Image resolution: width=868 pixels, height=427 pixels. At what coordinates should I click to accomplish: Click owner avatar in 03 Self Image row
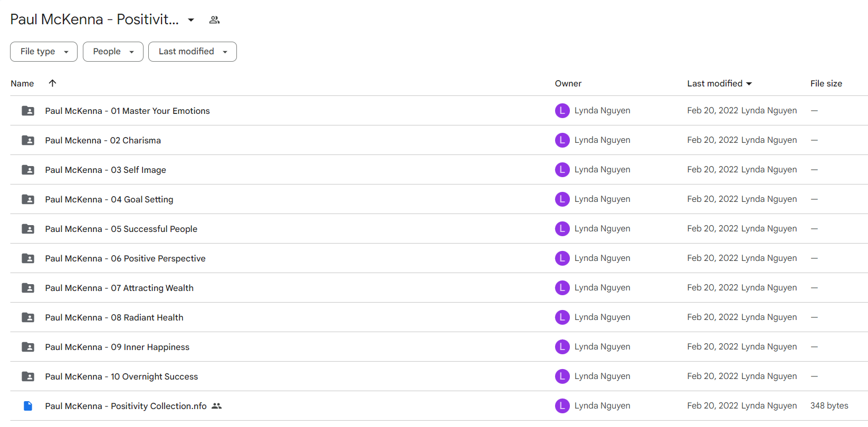(x=562, y=170)
